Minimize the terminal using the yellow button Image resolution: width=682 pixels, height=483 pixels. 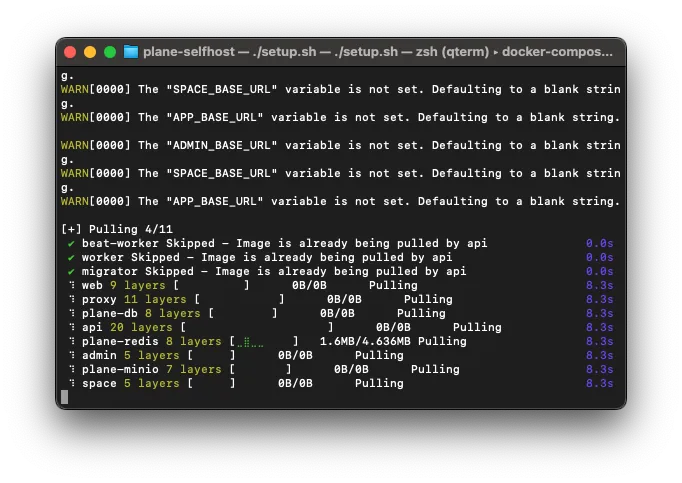(x=89, y=51)
